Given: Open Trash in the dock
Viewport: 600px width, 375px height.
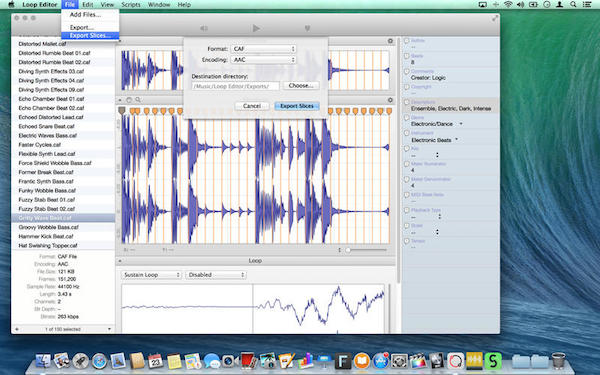Looking at the screenshot, I should [x=558, y=360].
